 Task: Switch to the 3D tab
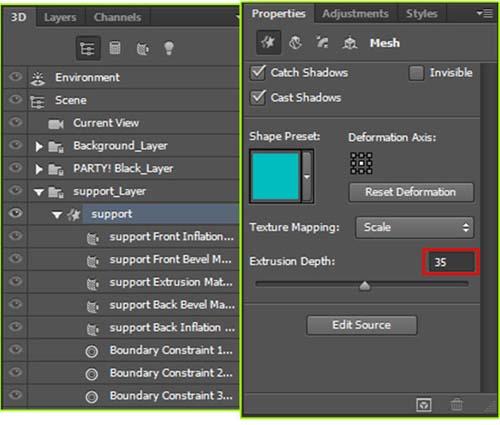tap(18, 17)
